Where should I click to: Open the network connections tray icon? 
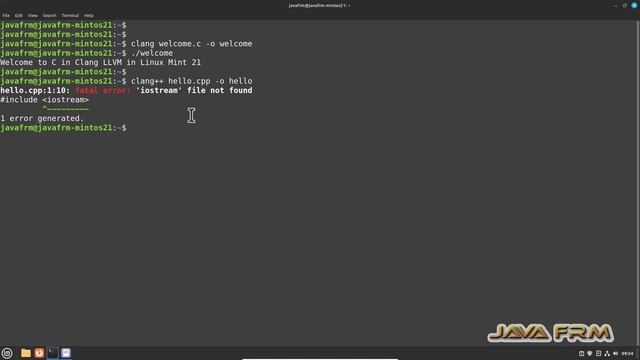[x=607, y=353]
